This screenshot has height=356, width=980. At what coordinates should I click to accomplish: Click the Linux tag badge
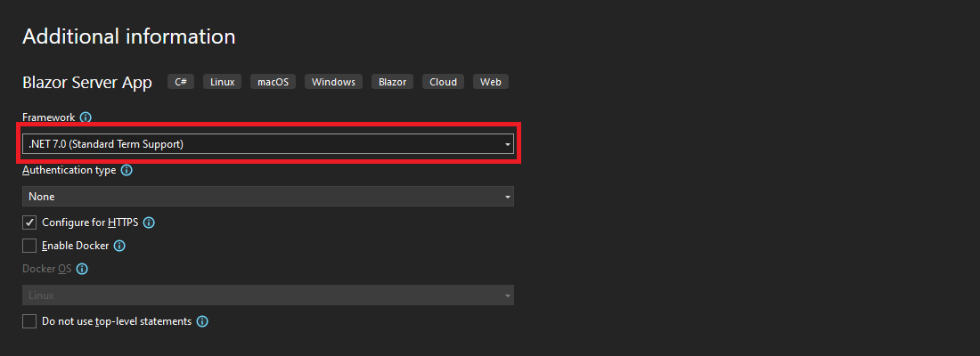click(x=222, y=82)
